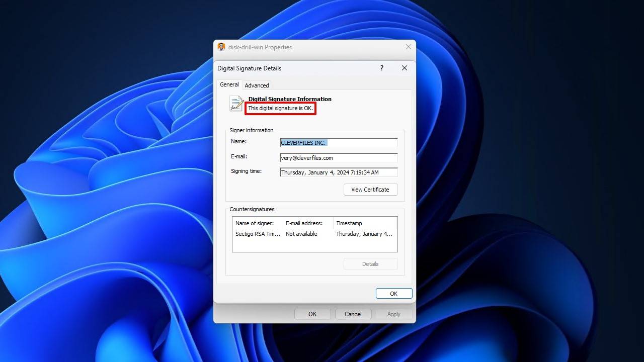Open View Certificate

370,190
